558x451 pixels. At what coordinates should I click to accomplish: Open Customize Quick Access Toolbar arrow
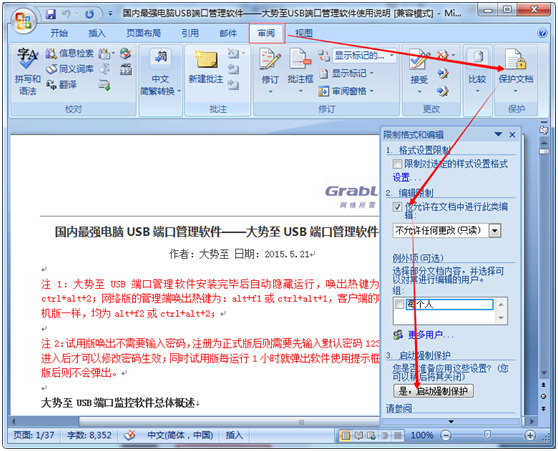tap(110, 14)
